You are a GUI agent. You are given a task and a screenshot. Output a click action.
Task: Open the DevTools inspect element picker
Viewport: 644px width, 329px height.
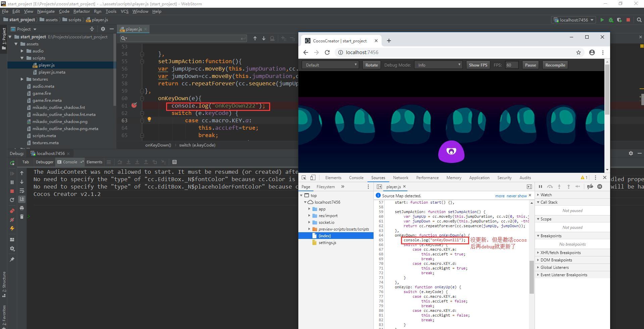(304, 178)
